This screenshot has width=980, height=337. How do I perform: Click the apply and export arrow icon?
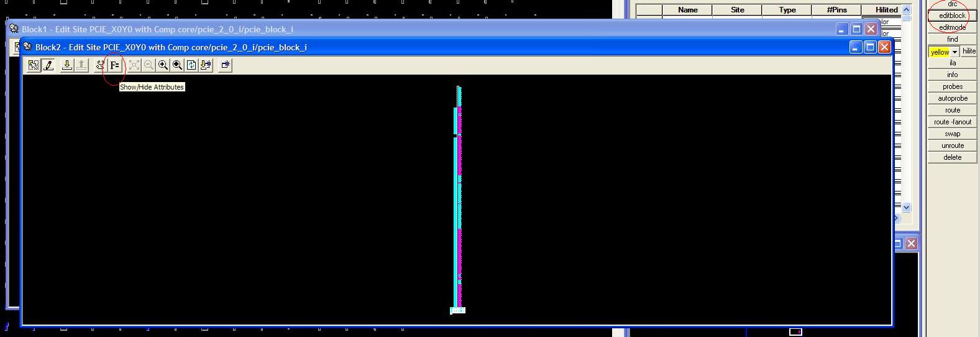point(206,65)
